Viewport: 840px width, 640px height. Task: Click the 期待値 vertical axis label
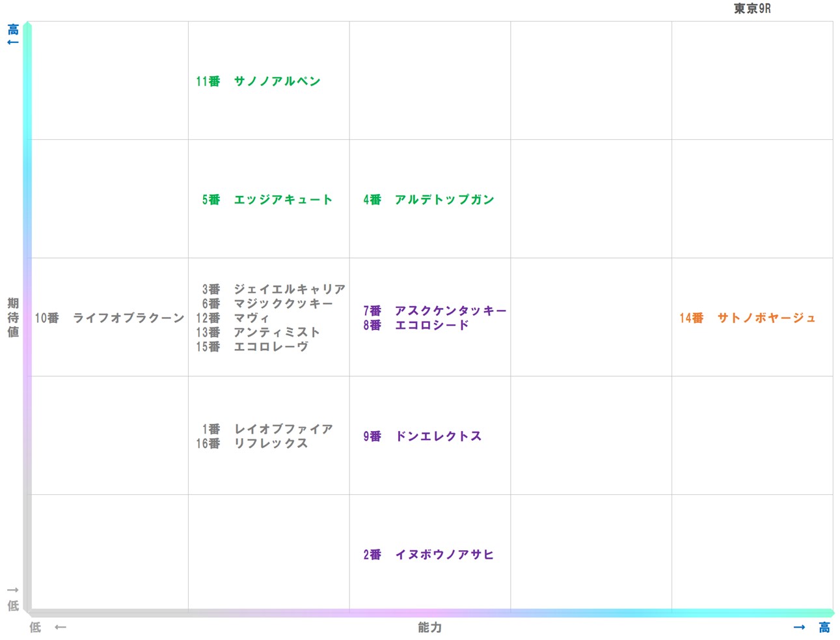coord(12,318)
